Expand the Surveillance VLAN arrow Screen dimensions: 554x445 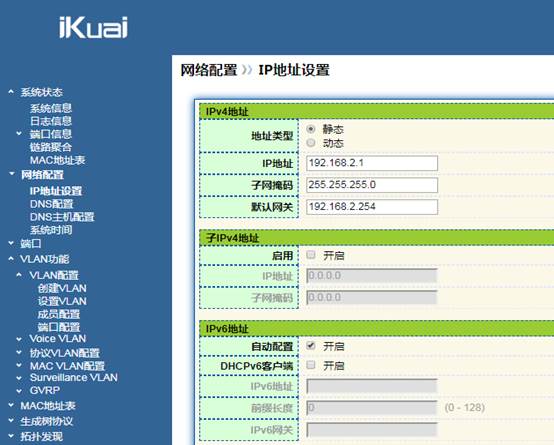pos(19,378)
